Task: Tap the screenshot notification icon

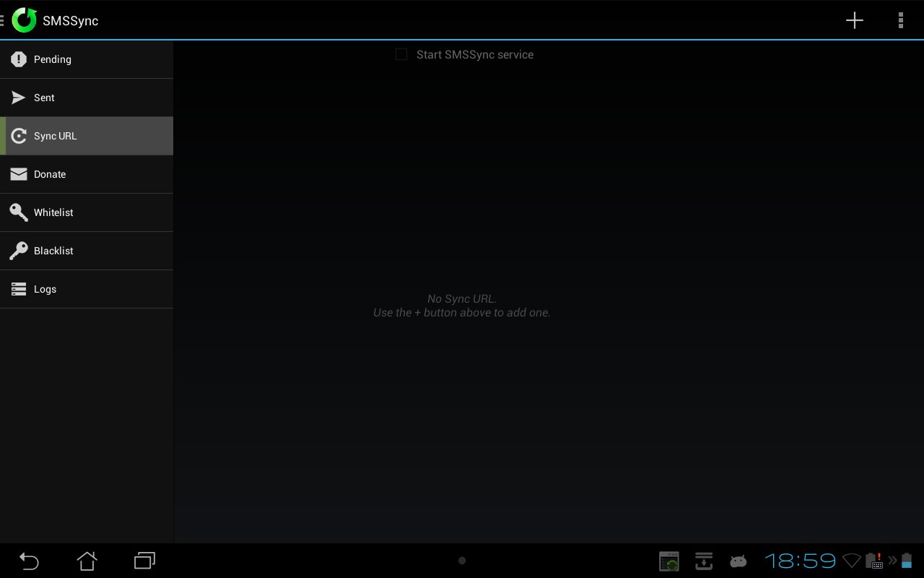Action: tap(669, 561)
